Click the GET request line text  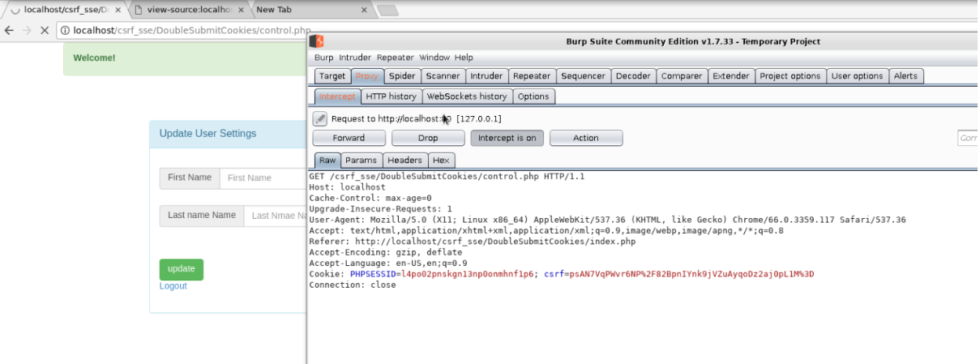[x=447, y=176]
